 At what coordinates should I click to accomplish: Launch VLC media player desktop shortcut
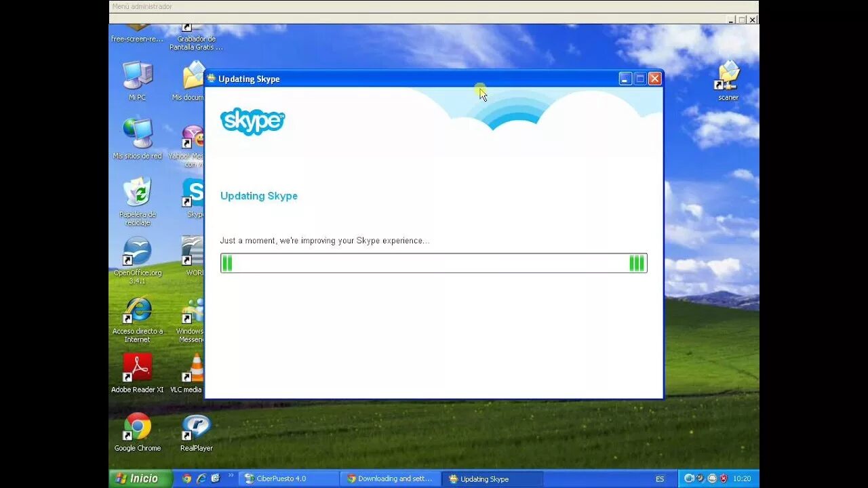point(188,372)
